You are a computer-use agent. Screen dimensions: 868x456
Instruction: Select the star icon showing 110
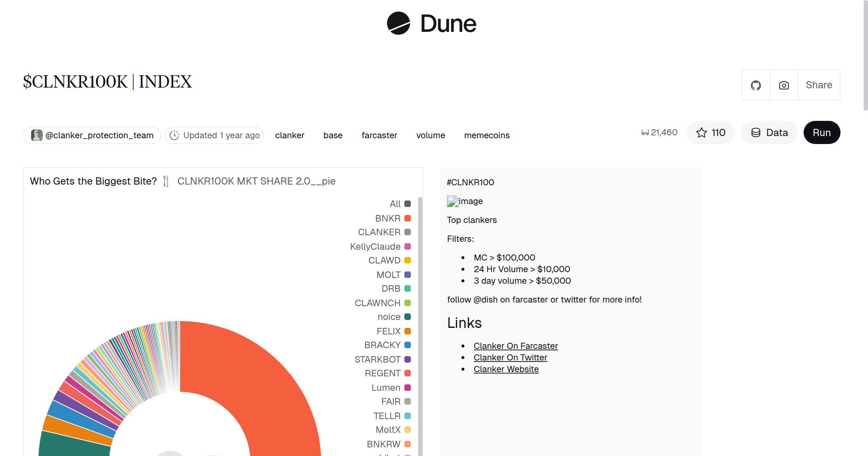click(710, 132)
